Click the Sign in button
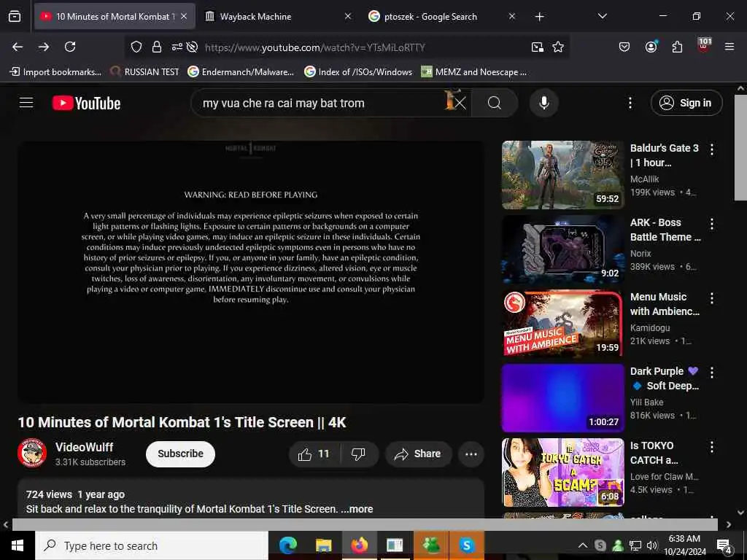747x560 pixels. pos(686,103)
